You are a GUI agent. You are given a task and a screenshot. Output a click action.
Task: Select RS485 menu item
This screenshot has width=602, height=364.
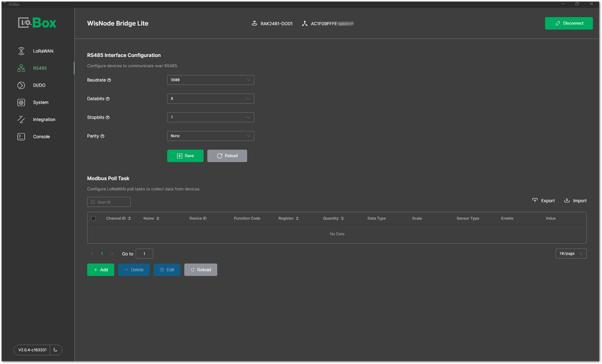40,68
